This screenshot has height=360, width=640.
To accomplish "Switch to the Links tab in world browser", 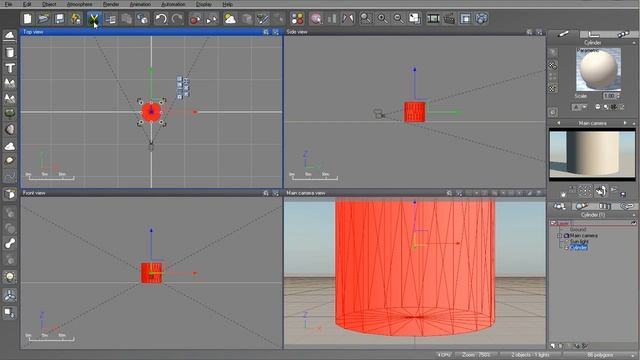I will pos(627,206).
